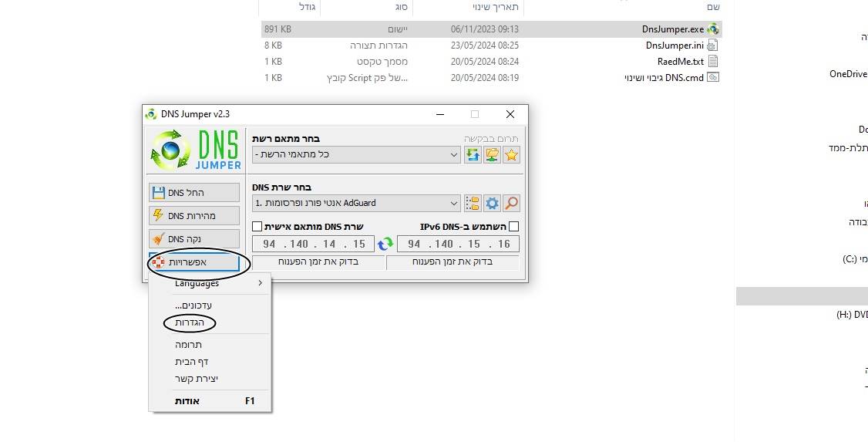Click the swap arrows between DNS addresses
Image resolution: width=868 pixels, height=442 pixels.
[x=385, y=245]
